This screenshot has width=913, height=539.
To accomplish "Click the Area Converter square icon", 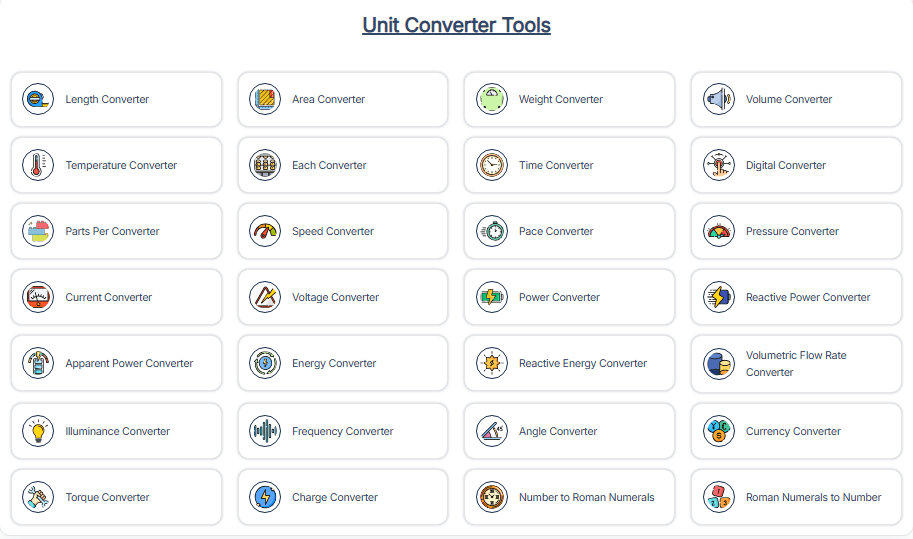I will tap(265, 99).
